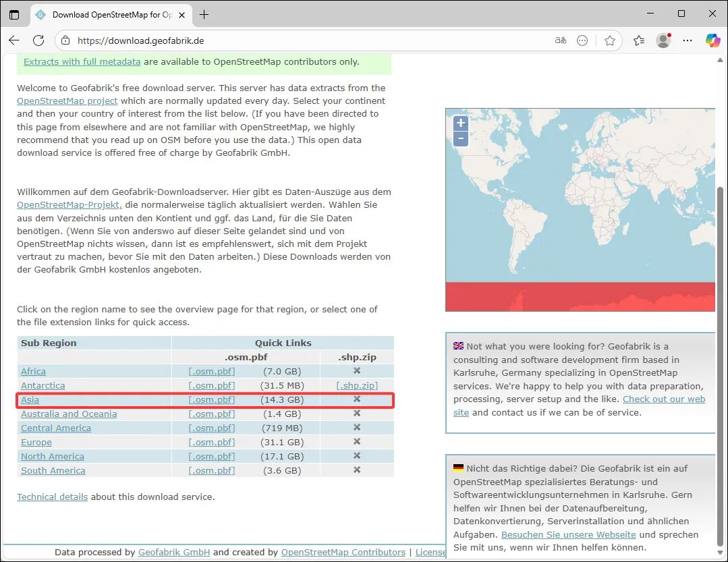This screenshot has width=728, height=562.
Task: Zoom in on the map with the plus button
Action: tap(461, 123)
